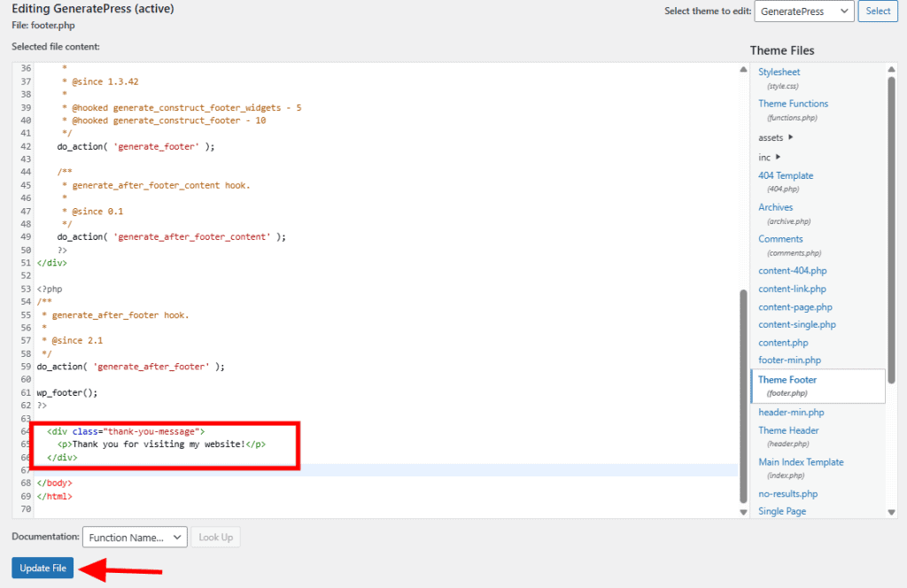Open the 404 Template file
Viewport: 907px width, 588px height.
click(x=786, y=175)
